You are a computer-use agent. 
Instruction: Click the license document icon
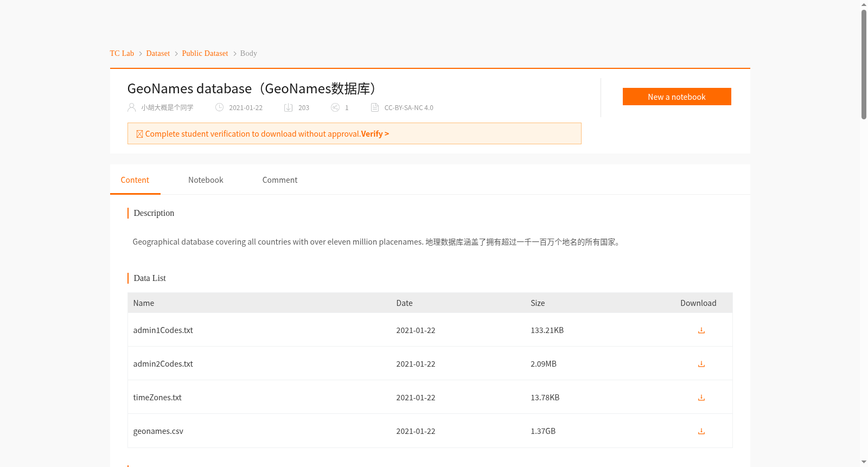pyautogui.click(x=375, y=107)
